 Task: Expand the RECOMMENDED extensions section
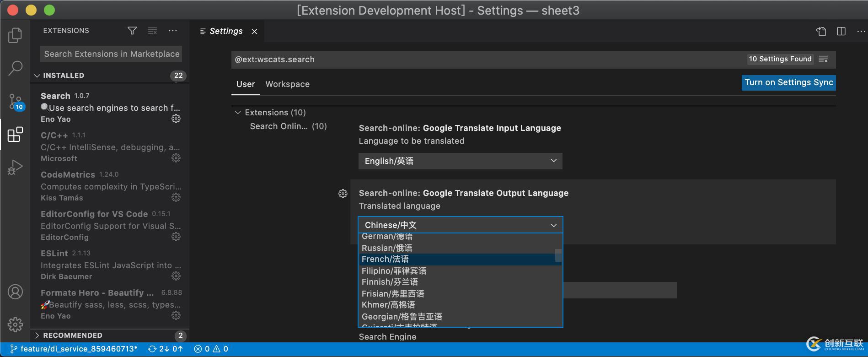[x=110, y=335]
